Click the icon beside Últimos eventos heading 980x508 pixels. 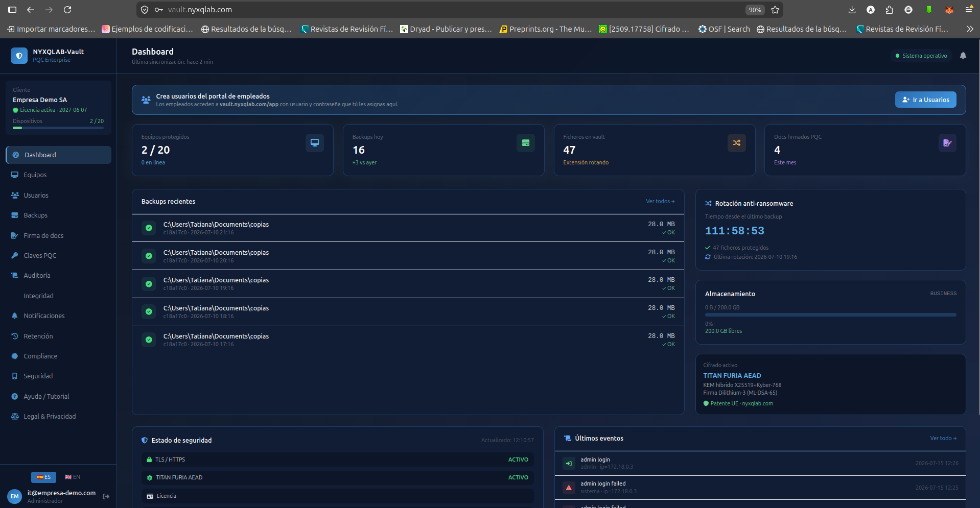click(x=568, y=438)
